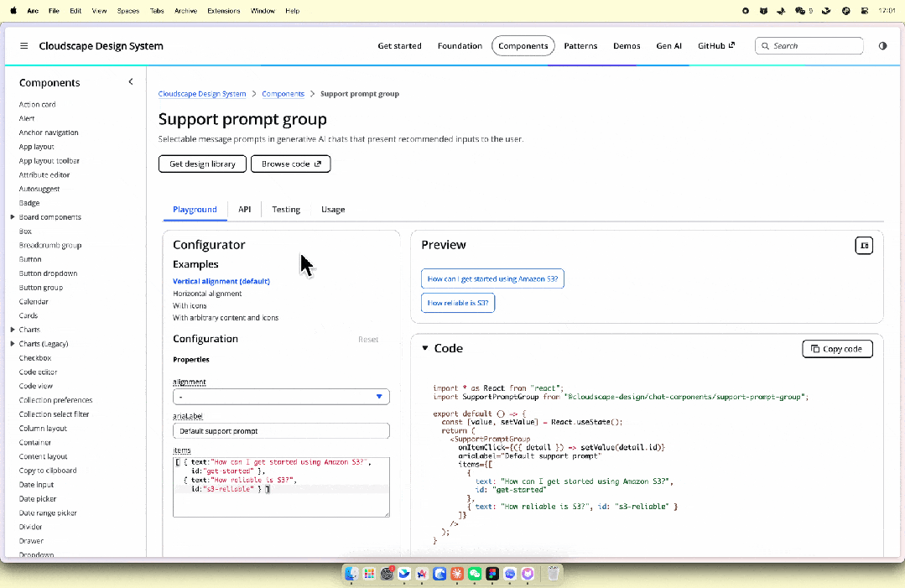Click the Preview panel settings icon
905x588 pixels.
[x=863, y=245]
